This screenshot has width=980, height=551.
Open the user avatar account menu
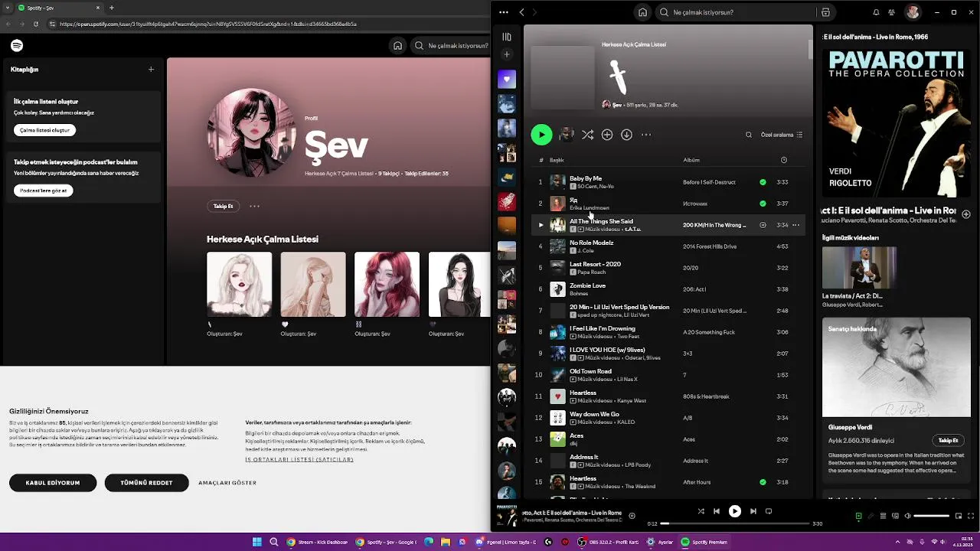point(913,12)
